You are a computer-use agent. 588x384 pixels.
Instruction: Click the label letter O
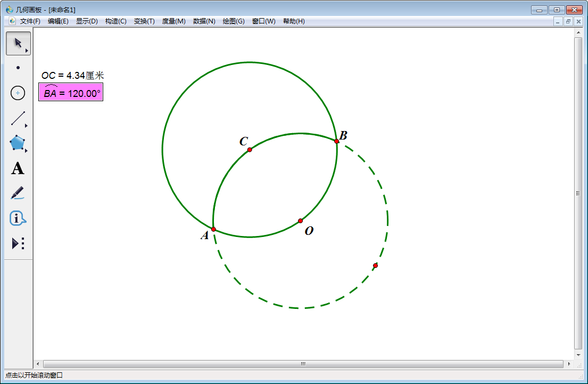click(x=309, y=231)
